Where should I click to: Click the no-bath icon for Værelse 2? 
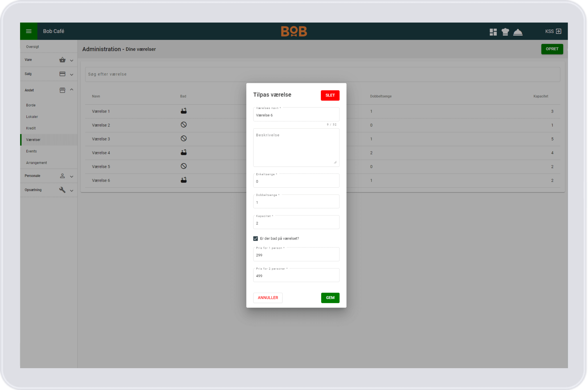(x=184, y=125)
